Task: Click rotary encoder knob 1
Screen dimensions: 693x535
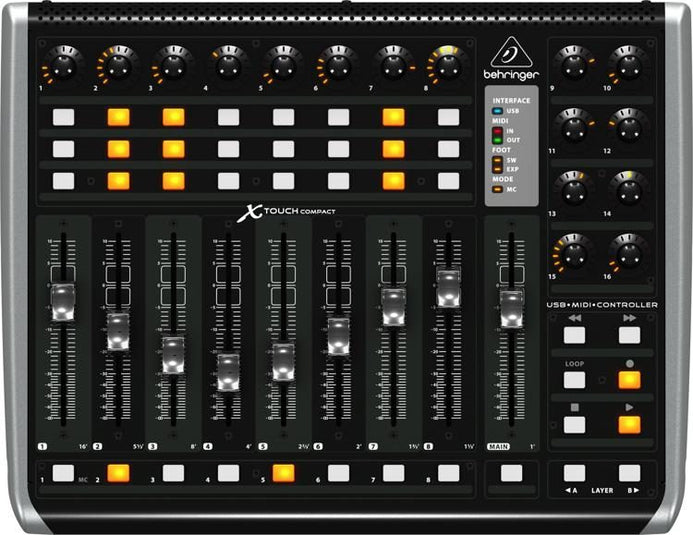Action: pyautogui.click(x=63, y=64)
